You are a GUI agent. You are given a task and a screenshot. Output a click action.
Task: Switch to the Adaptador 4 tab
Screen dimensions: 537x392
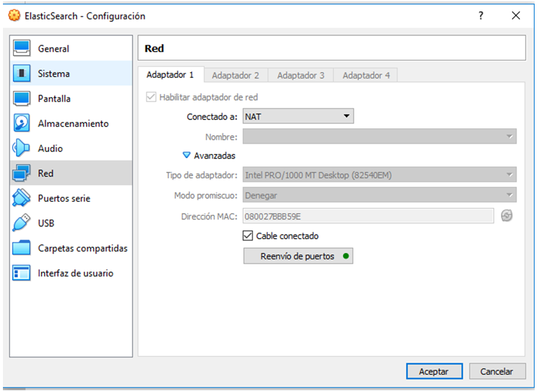[x=366, y=75]
